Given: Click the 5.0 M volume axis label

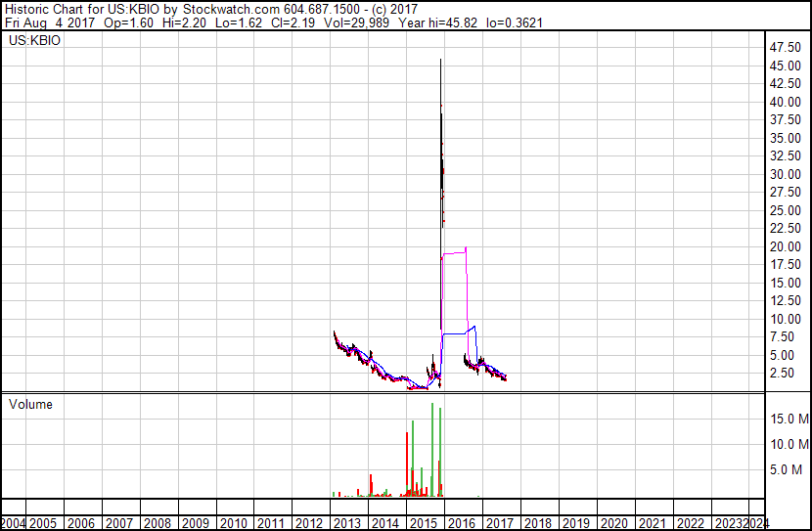Looking at the screenshot, I should (786, 469).
